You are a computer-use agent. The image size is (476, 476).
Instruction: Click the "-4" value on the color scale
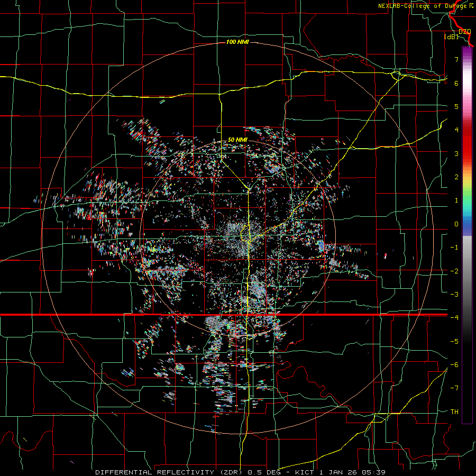click(x=454, y=317)
